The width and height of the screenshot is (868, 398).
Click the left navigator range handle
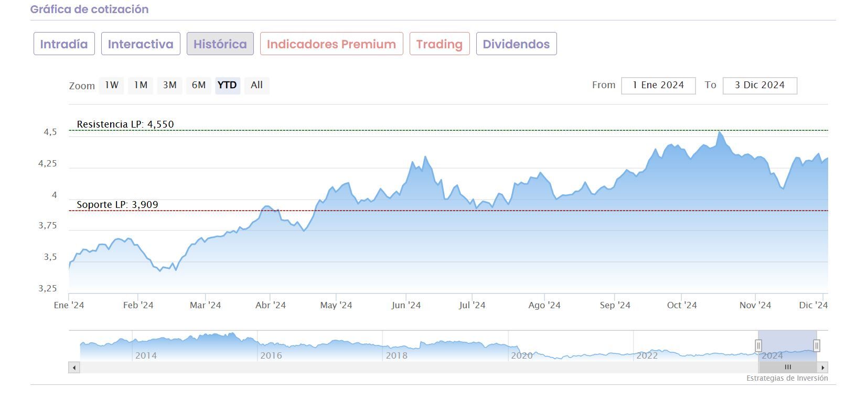tap(758, 345)
